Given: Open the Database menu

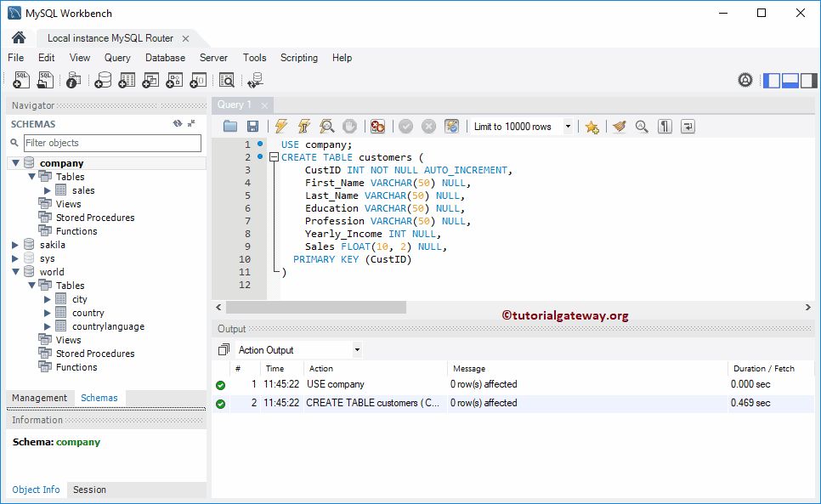Looking at the screenshot, I should pyautogui.click(x=165, y=58).
